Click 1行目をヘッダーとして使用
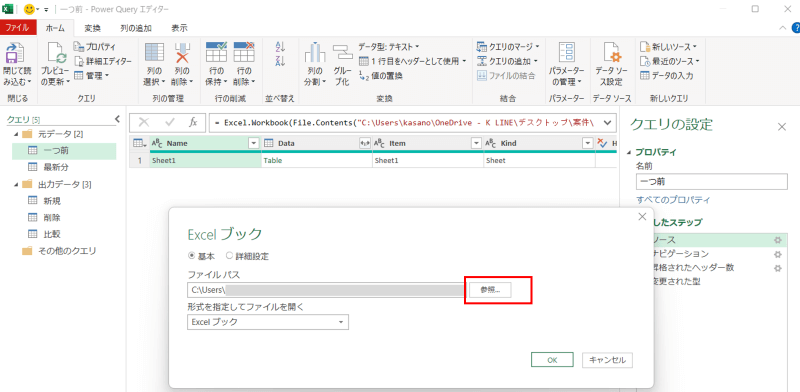The image size is (800, 392). pos(412,61)
